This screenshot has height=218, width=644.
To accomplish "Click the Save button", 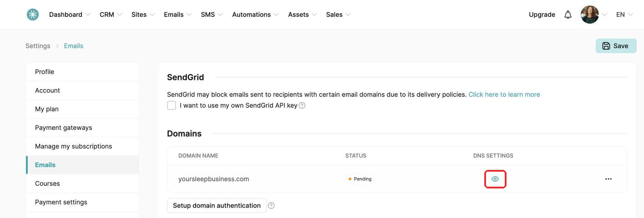I will tap(616, 46).
